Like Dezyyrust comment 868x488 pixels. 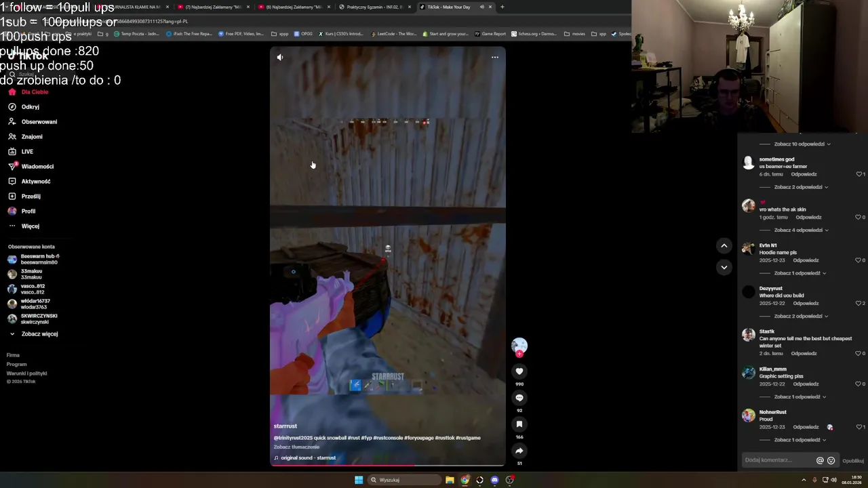pyautogui.click(x=859, y=304)
